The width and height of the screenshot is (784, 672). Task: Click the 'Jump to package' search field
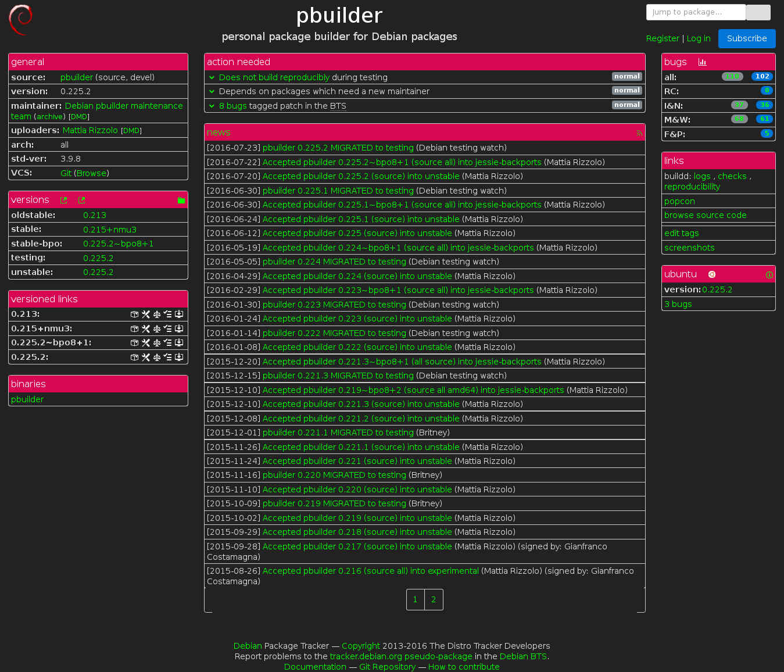(x=695, y=12)
